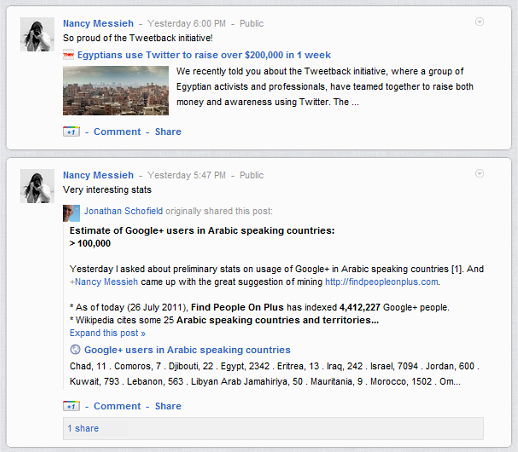Screen dimensions: 518x452
Task: Open Cairo cityscape article thumbnail
Action: click(116, 91)
